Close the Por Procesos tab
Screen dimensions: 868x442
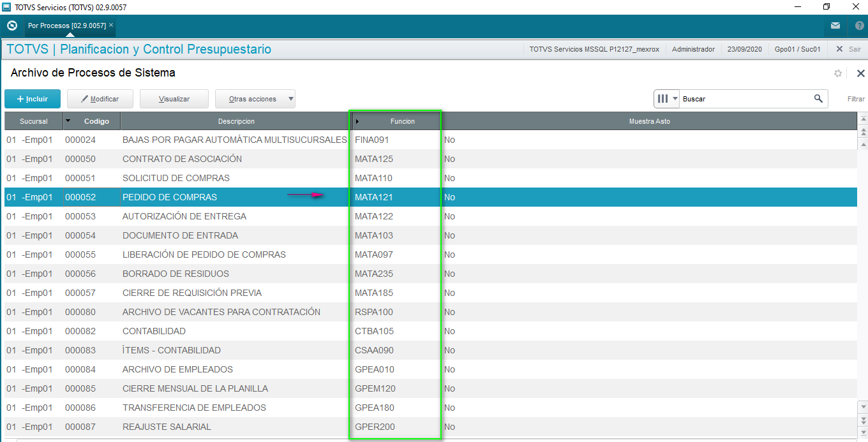click(111, 25)
